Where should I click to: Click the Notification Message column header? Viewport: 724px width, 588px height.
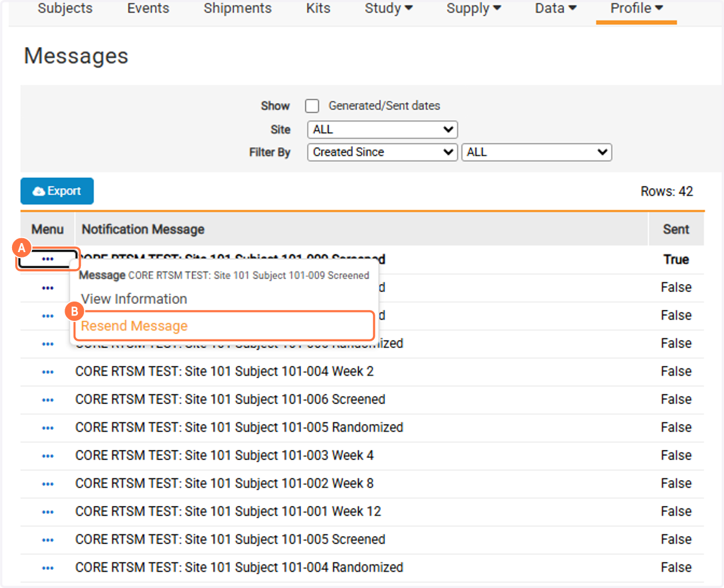(143, 229)
